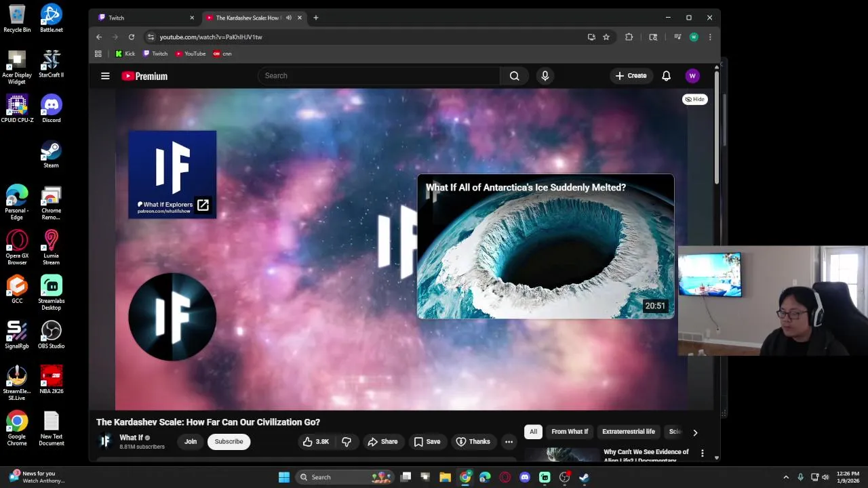This screenshot has height=488, width=868.
Task: Open the Chrome apps grid shortcut
Action: click(98, 54)
